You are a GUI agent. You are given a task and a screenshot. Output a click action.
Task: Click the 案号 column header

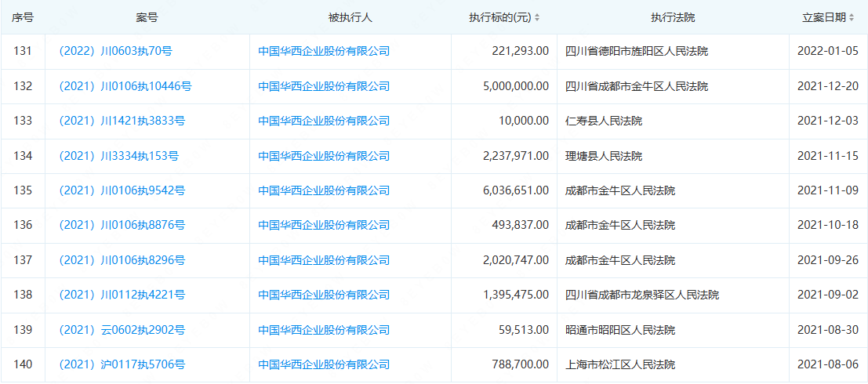[x=147, y=17]
